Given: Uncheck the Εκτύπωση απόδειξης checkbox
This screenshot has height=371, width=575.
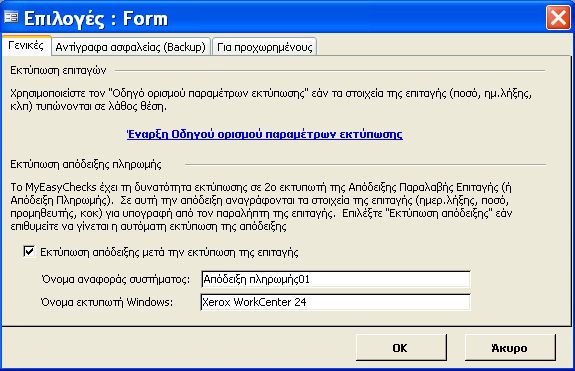Looking at the screenshot, I should pyautogui.click(x=29, y=251).
